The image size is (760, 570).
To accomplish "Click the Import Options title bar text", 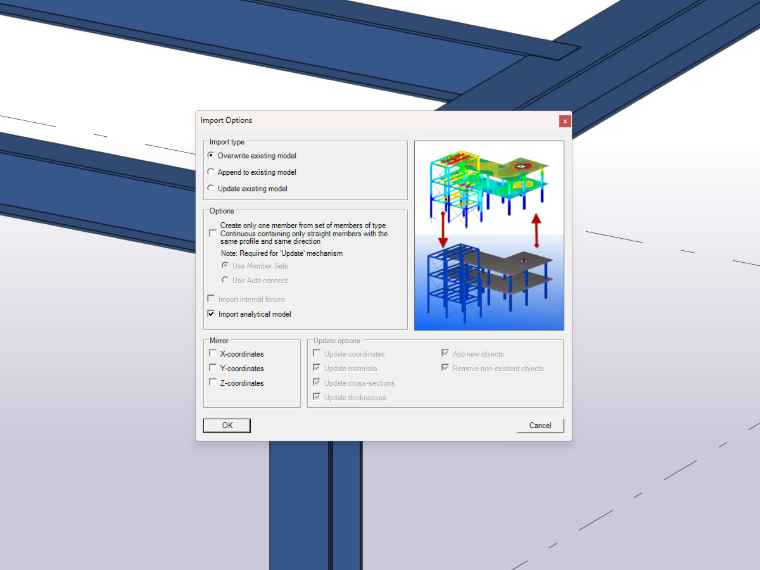I will coord(226,120).
